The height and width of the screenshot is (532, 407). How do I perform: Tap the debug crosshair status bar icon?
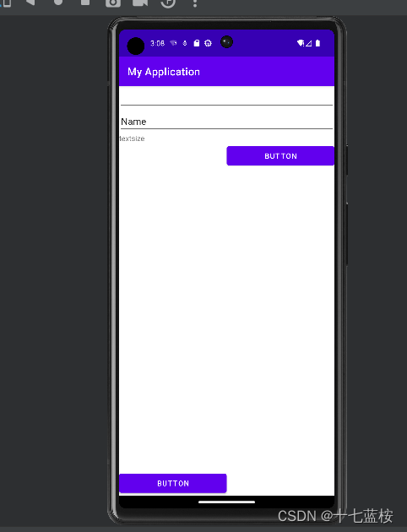pos(208,43)
